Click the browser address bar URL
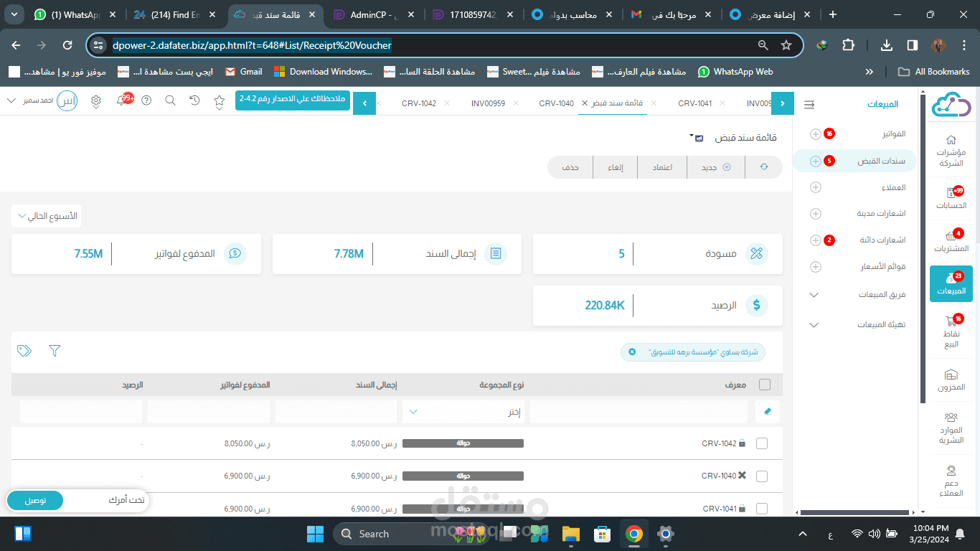The image size is (980, 551). [252, 45]
